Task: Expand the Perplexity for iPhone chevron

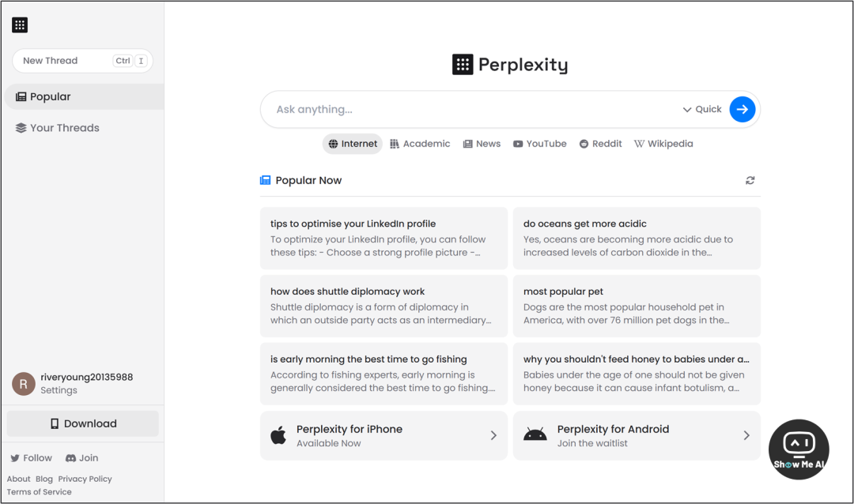Action: click(493, 435)
